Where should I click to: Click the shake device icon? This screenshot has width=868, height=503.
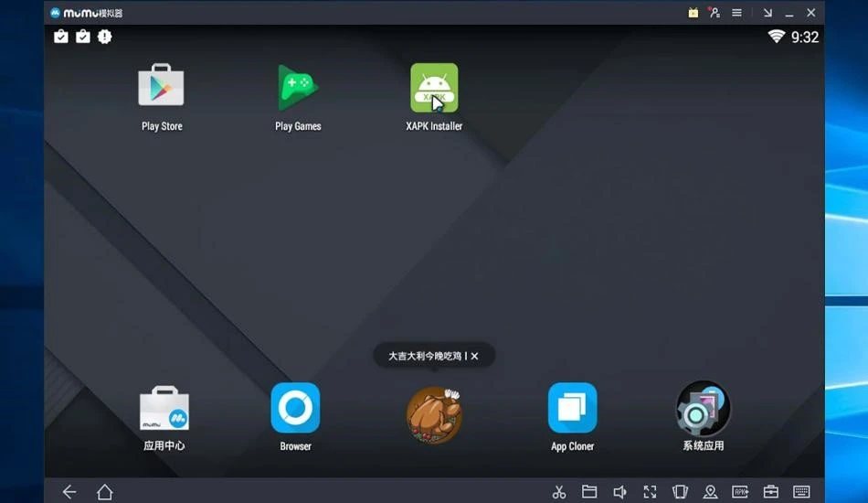click(x=680, y=491)
